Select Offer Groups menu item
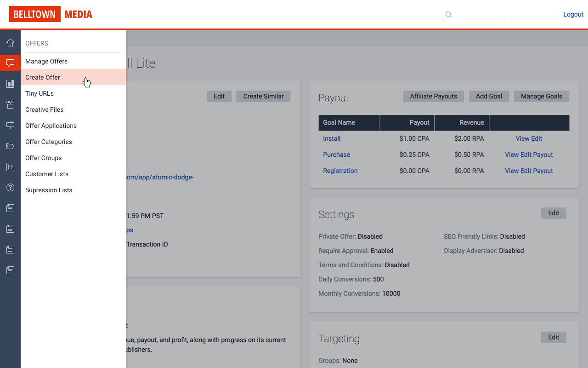The image size is (588, 368). point(73,158)
